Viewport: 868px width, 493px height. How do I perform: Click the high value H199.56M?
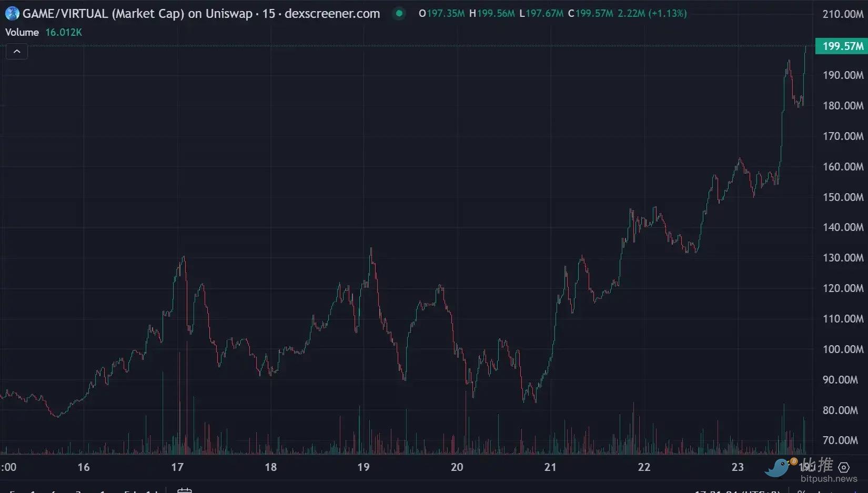click(492, 14)
